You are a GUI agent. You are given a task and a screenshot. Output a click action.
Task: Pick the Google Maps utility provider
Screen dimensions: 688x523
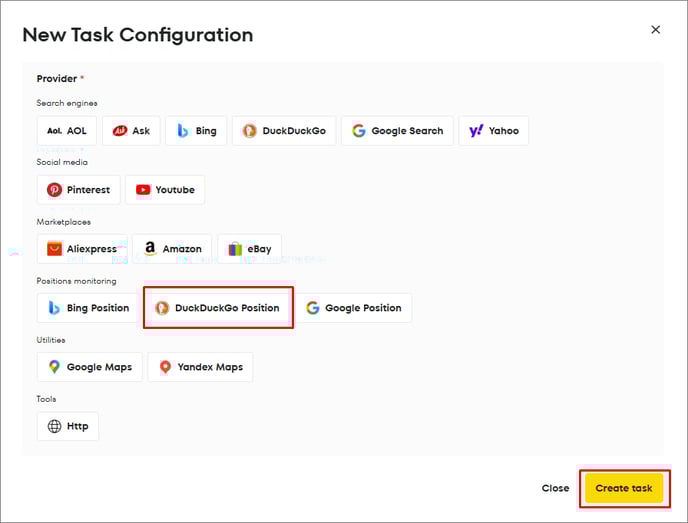(90, 367)
